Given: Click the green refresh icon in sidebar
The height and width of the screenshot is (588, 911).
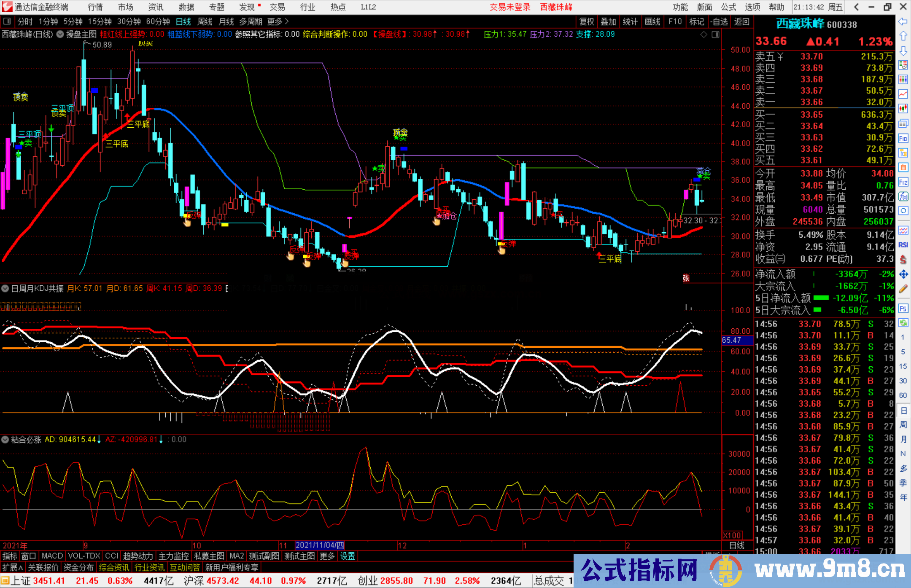Looking at the screenshot, I should coord(903,323).
